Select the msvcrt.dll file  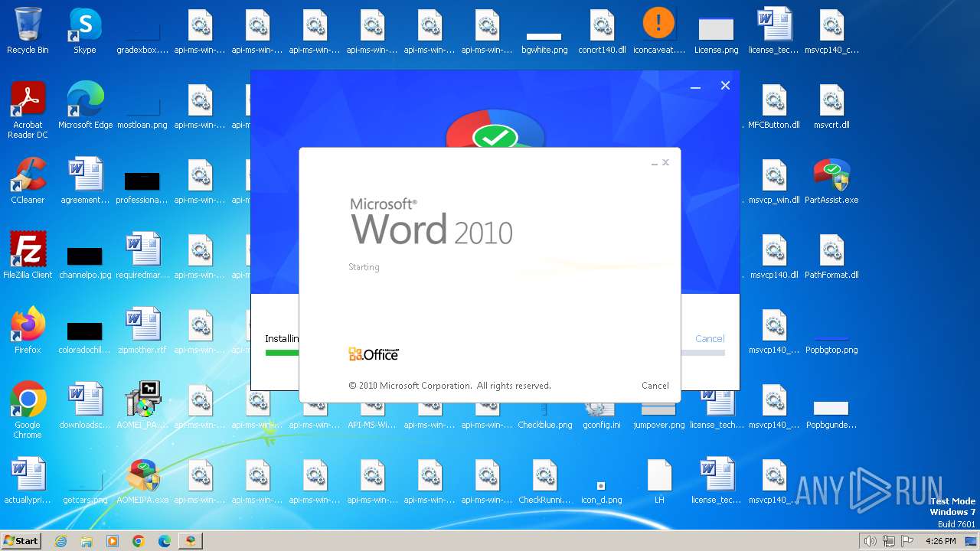point(831,106)
